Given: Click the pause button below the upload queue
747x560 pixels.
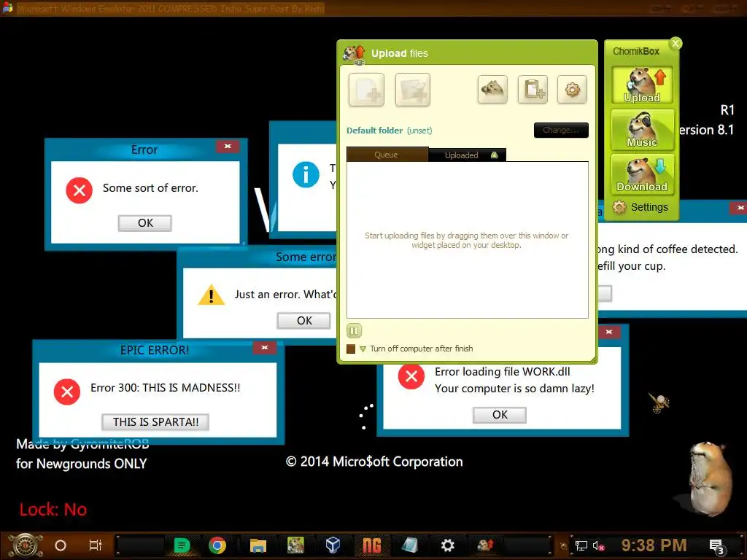Looking at the screenshot, I should coord(354,330).
